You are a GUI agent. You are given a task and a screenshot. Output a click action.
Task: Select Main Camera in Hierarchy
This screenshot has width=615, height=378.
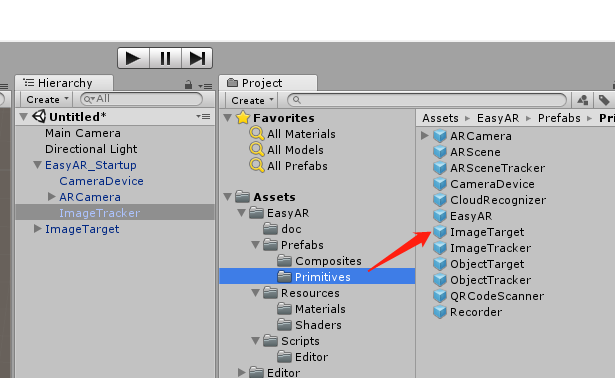coord(83,133)
